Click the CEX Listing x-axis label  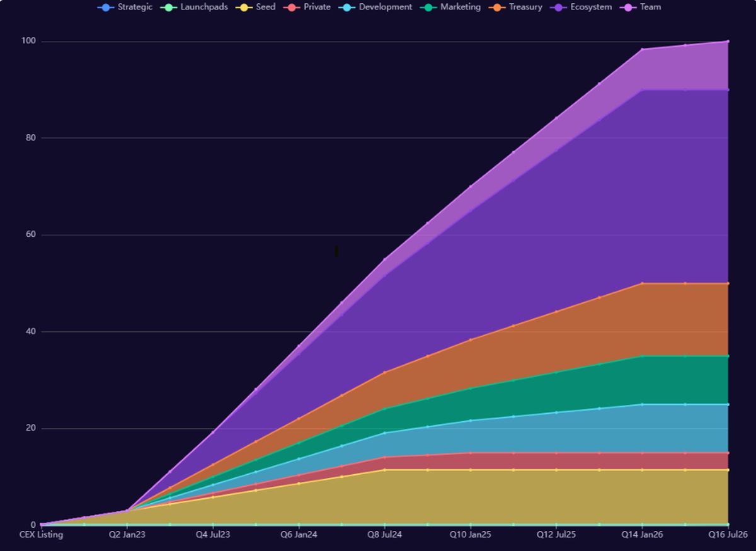click(41, 535)
